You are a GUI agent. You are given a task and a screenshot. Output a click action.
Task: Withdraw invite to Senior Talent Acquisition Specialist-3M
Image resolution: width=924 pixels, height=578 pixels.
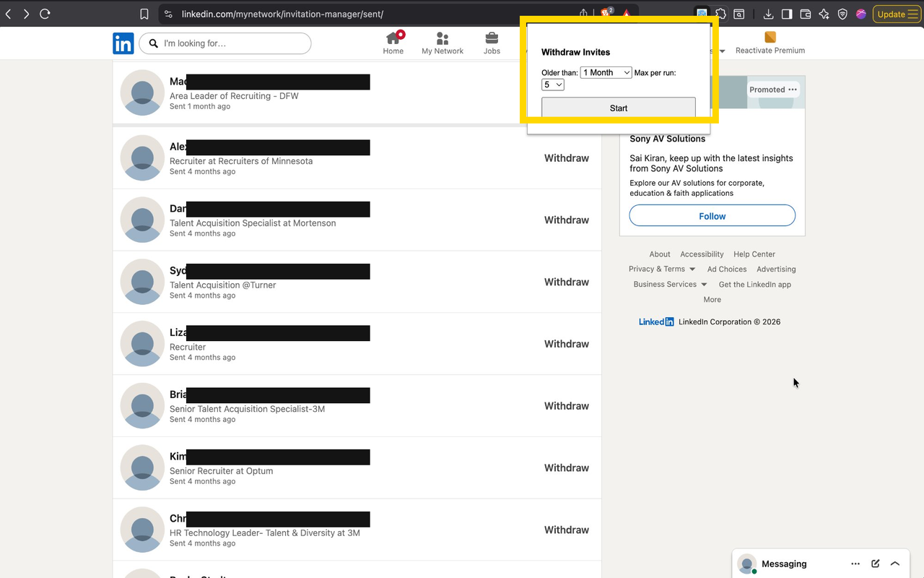567,405
